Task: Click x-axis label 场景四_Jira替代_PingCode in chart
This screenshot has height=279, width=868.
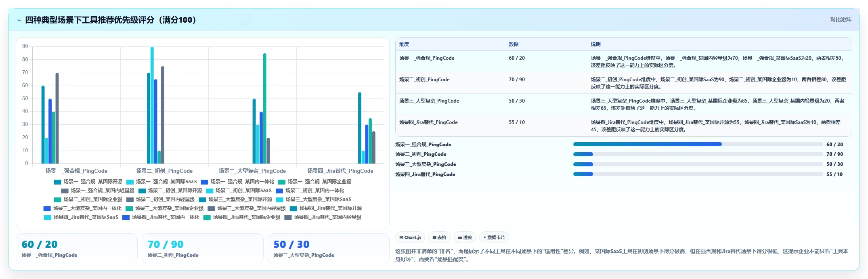Action: pos(340,171)
